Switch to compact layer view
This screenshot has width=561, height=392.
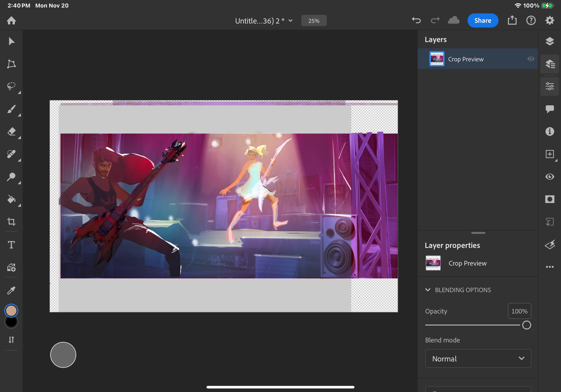pyautogui.click(x=549, y=41)
